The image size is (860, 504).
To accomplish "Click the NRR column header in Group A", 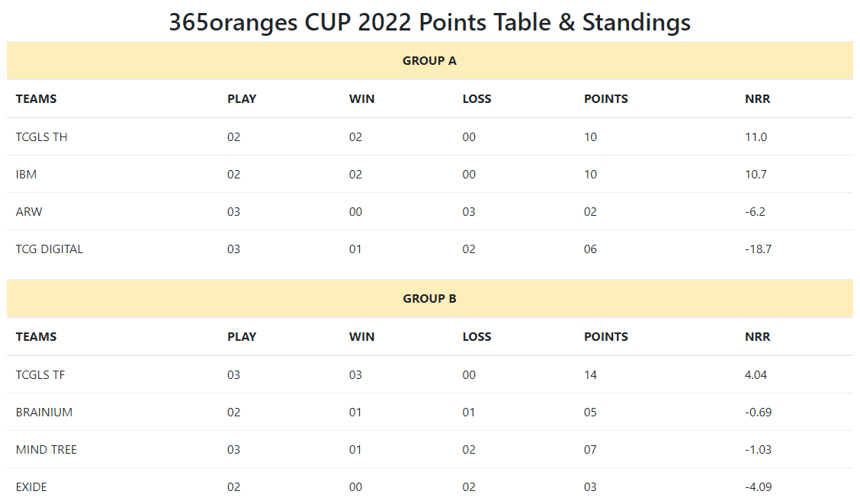I will pyautogui.click(x=757, y=99).
